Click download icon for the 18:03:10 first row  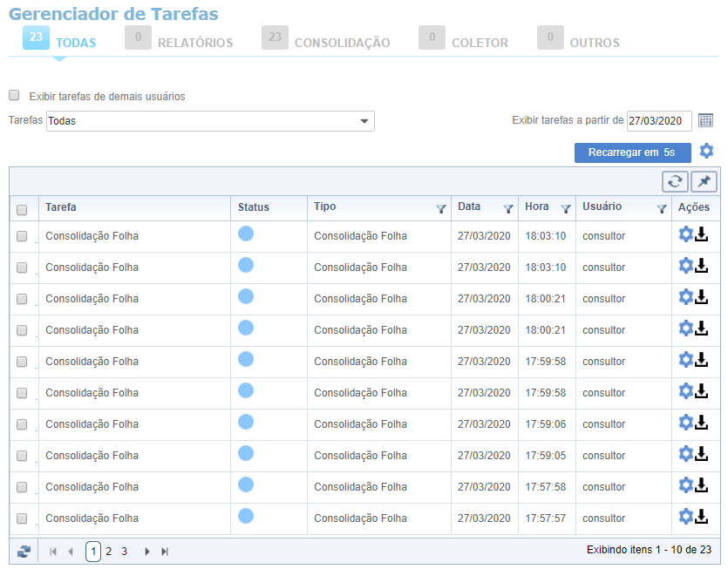tap(702, 235)
